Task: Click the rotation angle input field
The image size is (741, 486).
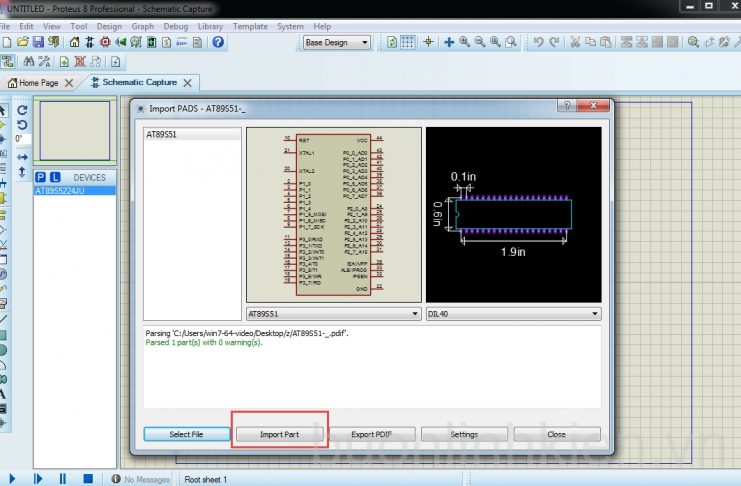Action: coord(23,139)
